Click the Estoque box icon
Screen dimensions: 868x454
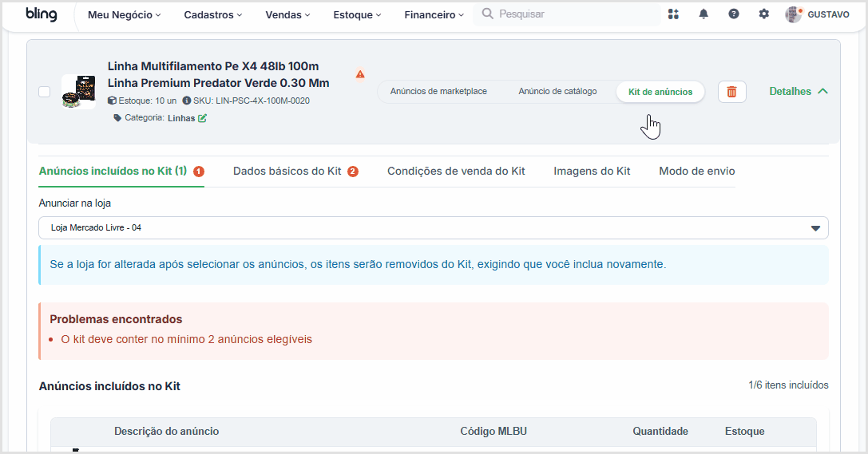(112, 101)
